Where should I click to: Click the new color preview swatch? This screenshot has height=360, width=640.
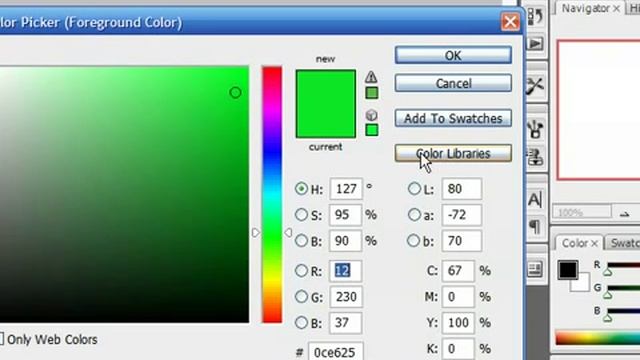click(x=326, y=87)
